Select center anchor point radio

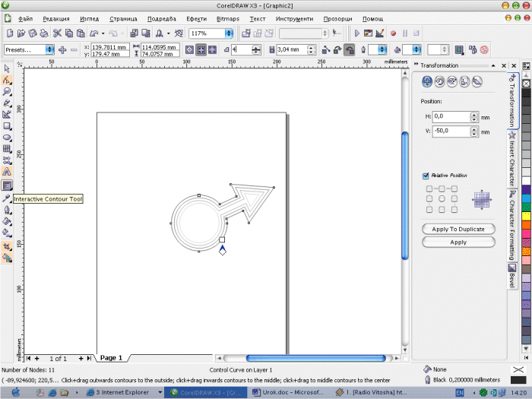pos(442,199)
